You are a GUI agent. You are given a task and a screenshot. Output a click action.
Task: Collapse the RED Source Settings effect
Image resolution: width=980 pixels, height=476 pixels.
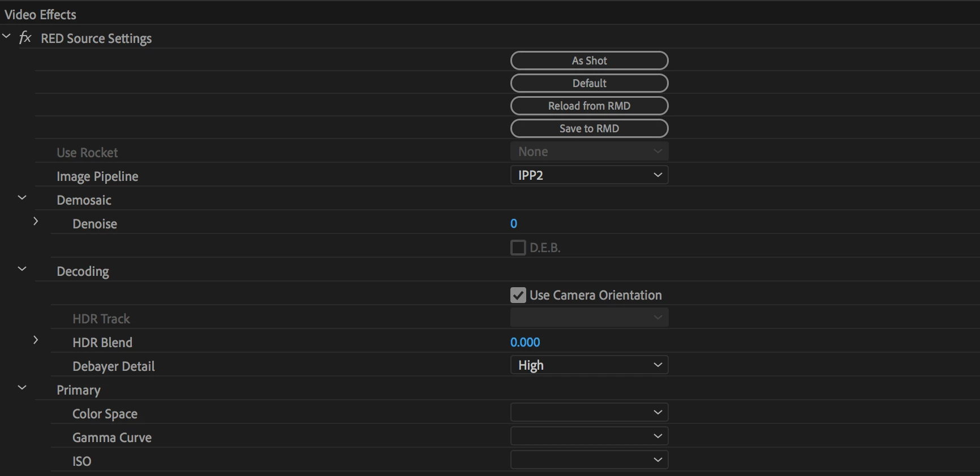click(7, 36)
